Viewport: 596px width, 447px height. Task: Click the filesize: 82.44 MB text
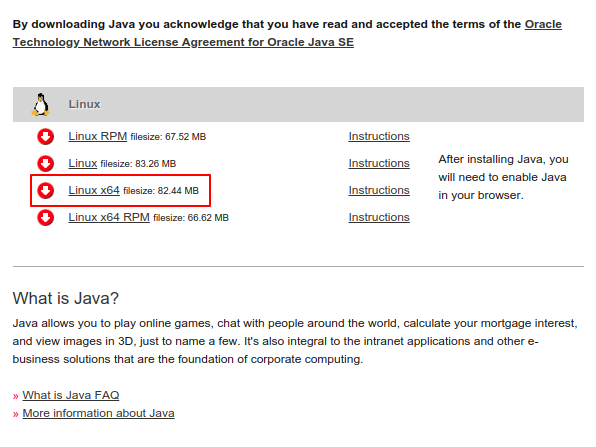161,191
